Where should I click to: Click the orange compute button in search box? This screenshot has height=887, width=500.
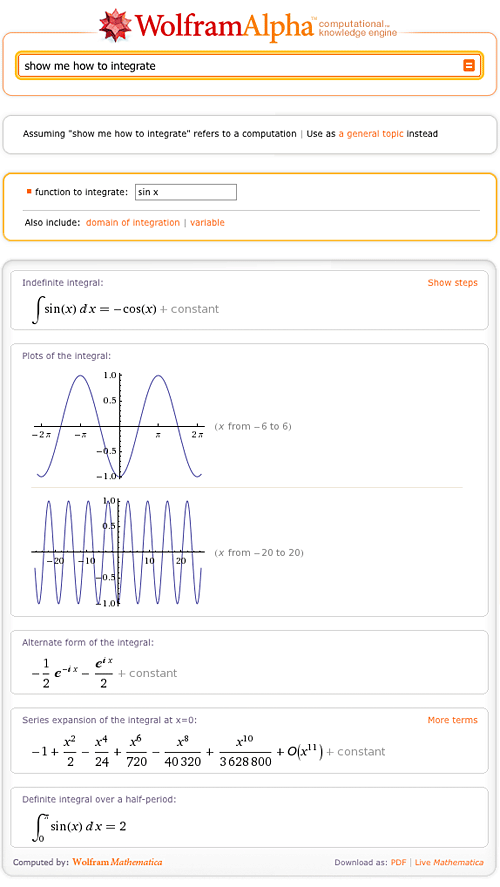(x=469, y=66)
